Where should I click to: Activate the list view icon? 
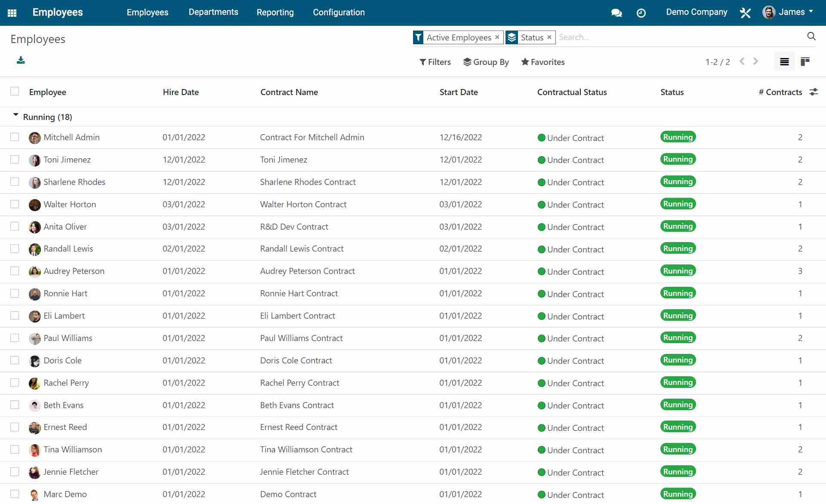click(x=784, y=61)
